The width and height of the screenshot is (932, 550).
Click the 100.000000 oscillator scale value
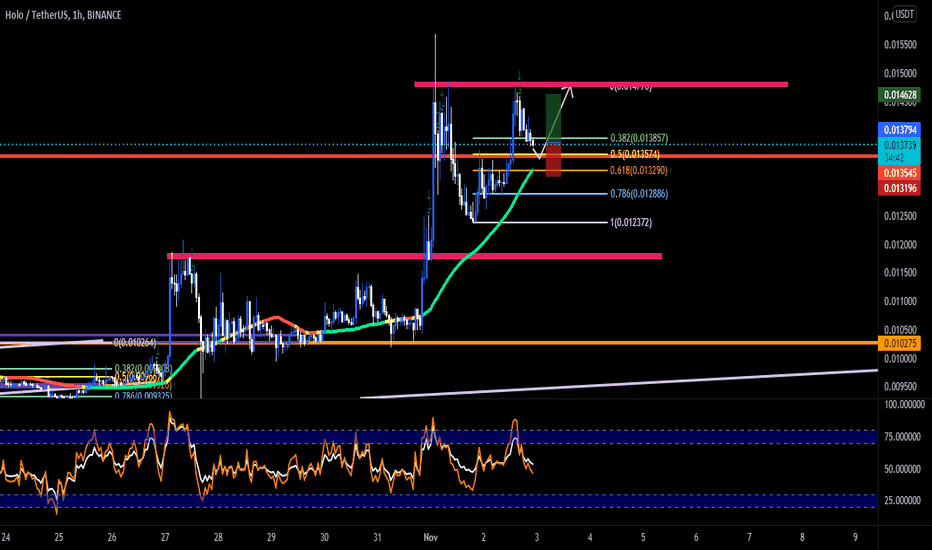click(904, 404)
